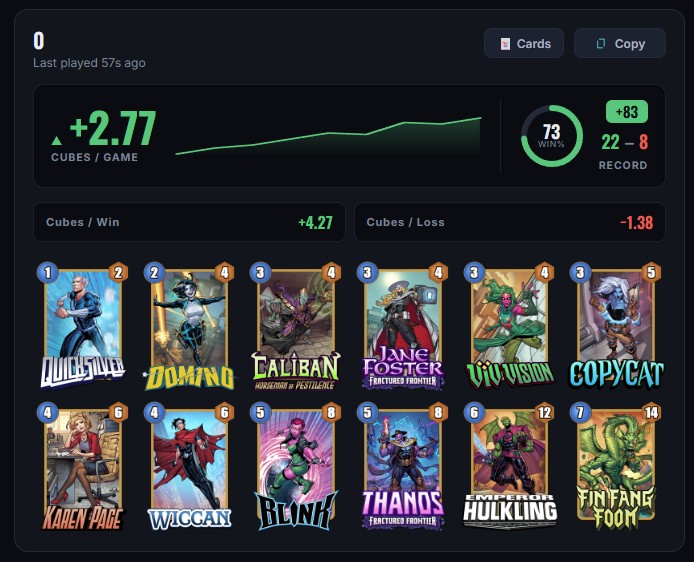
Task: Open the Viv Vision card
Action: coord(510,327)
